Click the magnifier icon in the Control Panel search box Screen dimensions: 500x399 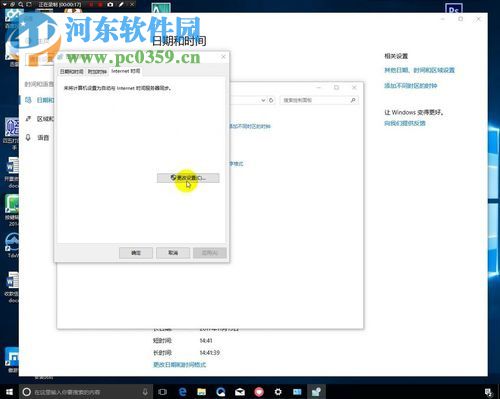353,100
